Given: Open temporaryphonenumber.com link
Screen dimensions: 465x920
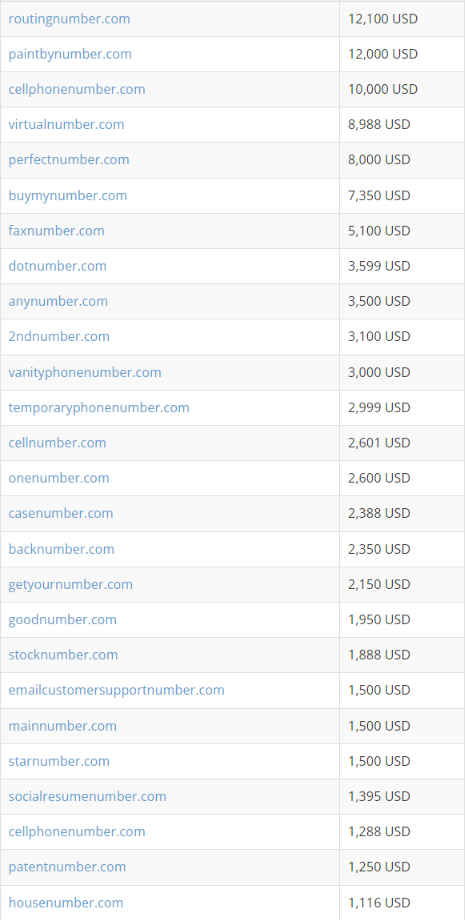Looking at the screenshot, I should tap(99, 407).
